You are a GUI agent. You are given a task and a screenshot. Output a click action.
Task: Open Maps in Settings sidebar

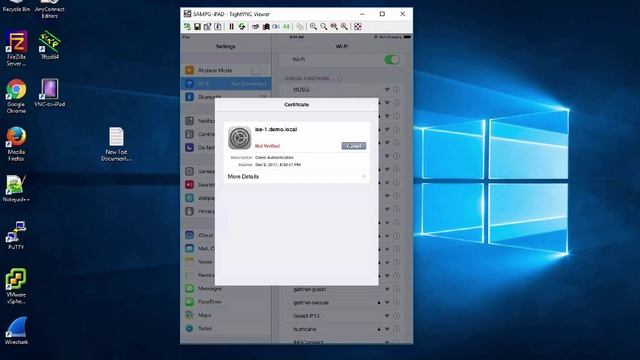click(x=226, y=315)
